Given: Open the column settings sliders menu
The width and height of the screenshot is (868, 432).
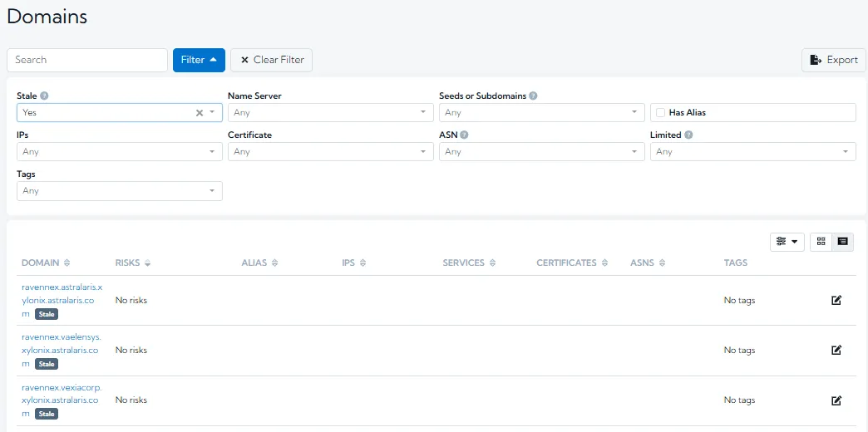Looking at the screenshot, I should pyautogui.click(x=787, y=242).
